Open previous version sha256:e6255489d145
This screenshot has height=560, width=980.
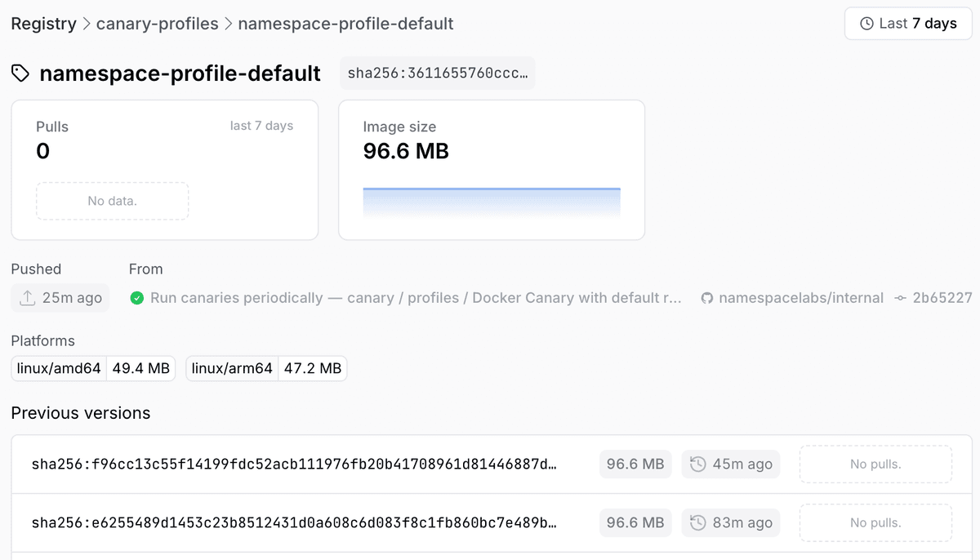point(294,522)
